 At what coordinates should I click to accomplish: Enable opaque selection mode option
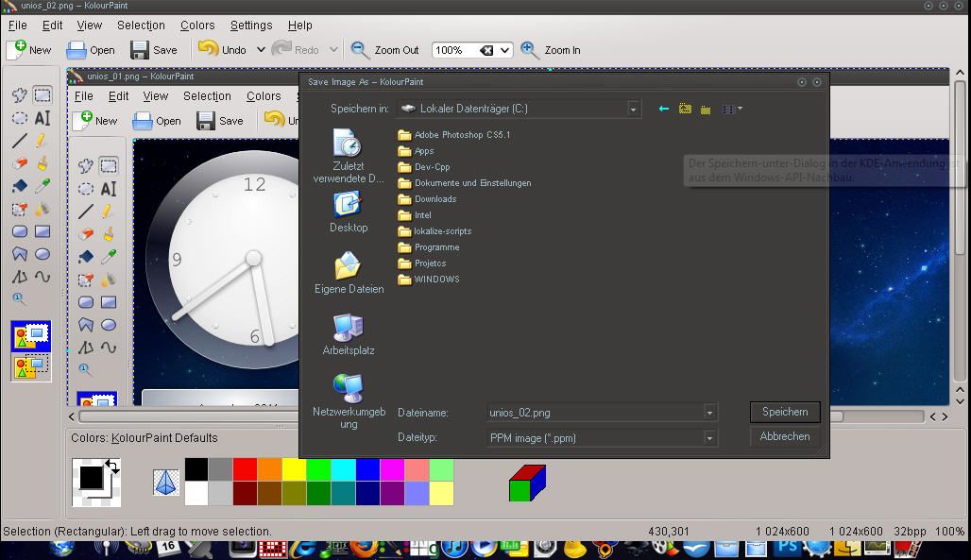(30, 336)
